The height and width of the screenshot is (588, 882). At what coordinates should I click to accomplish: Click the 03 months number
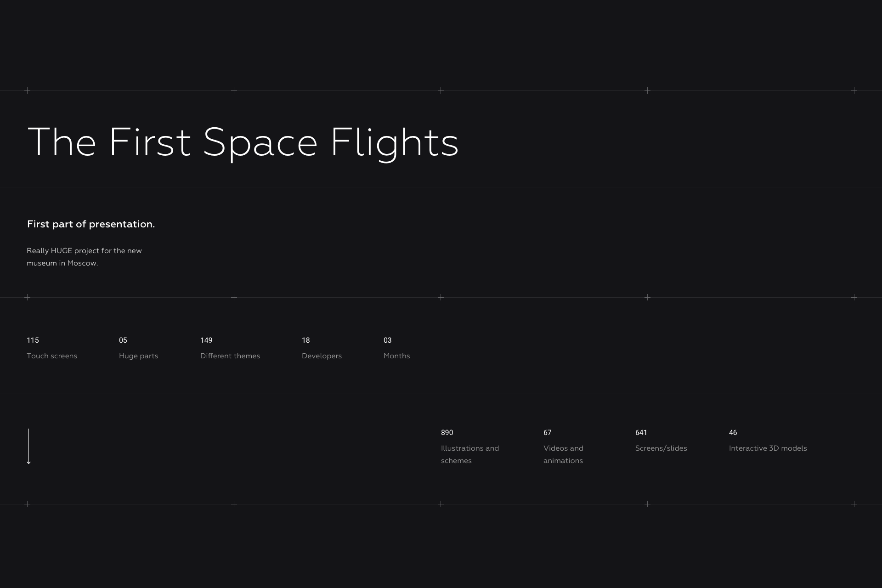click(x=388, y=340)
